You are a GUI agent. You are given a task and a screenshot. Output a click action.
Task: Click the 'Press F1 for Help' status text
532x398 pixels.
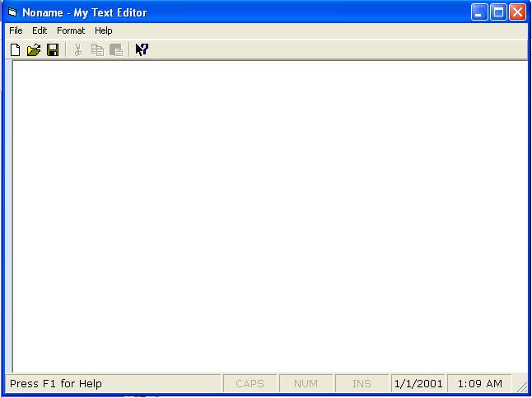[56, 384]
